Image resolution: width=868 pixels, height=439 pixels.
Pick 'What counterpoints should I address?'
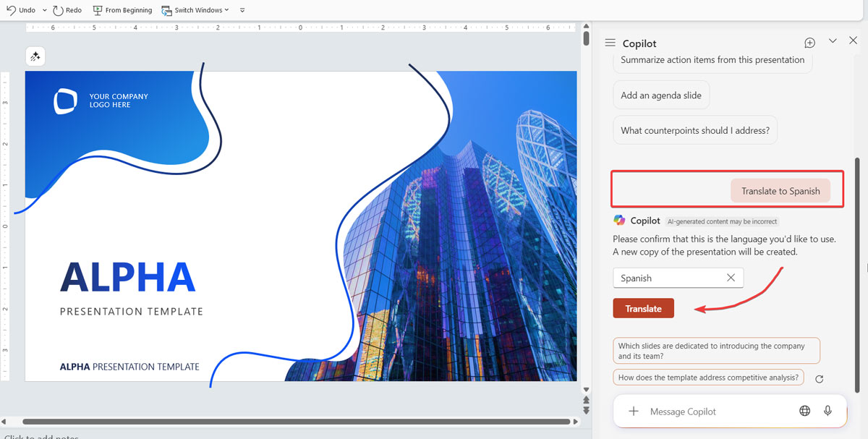(695, 131)
